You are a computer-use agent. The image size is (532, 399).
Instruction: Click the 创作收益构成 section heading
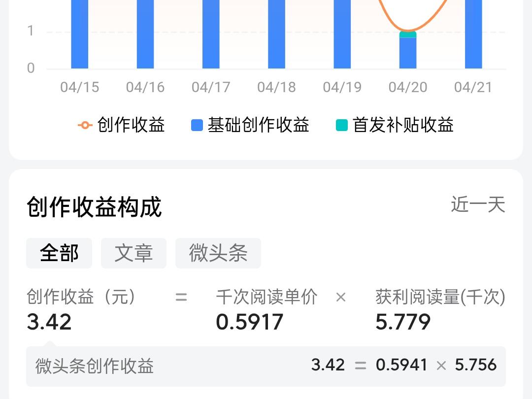click(x=94, y=206)
